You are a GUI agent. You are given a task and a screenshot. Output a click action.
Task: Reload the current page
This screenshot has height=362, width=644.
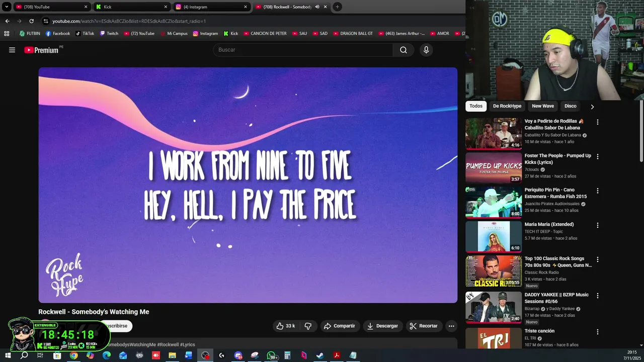pyautogui.click(x=31, y=21)
